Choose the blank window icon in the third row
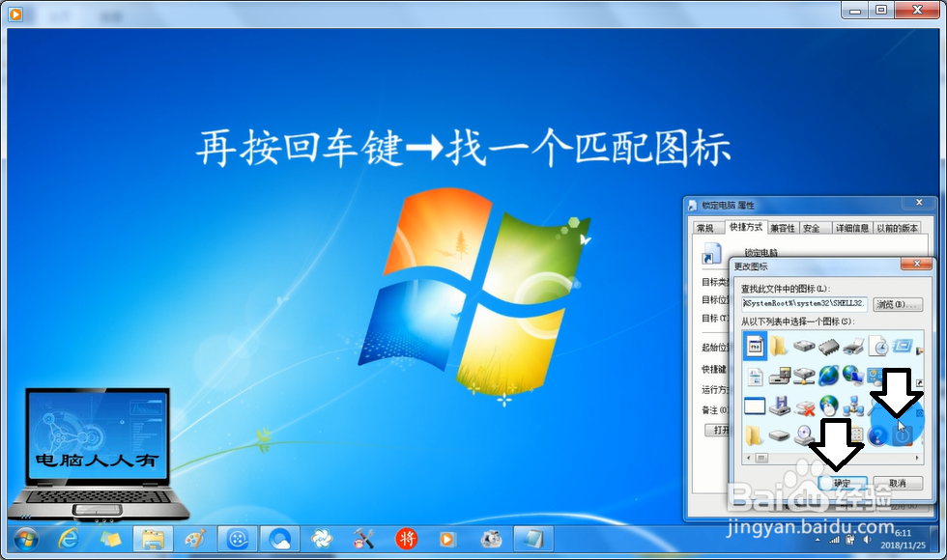 (x=755, y=406)
